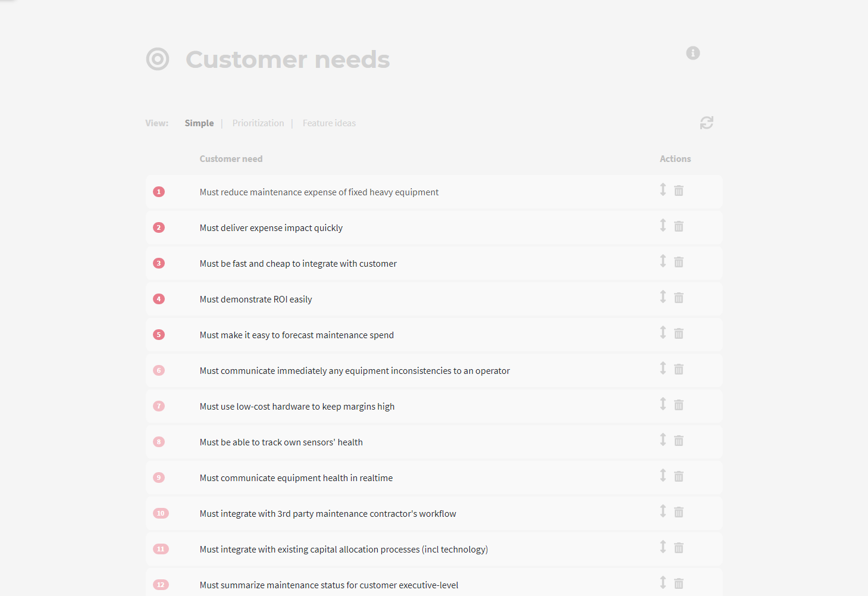The image size is (868, 596).
Task: Click reorder arrow for 'Must use low-cost hardware' need
Action: [663, 404]
